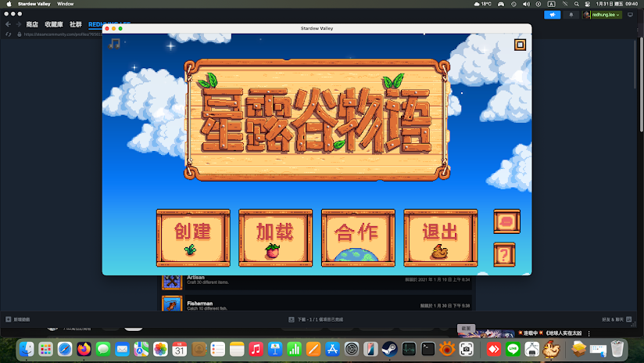The height and width of the screenshot is (363, 644).
Task: Click the game controller menu bar icon
Action: (501, 4)
